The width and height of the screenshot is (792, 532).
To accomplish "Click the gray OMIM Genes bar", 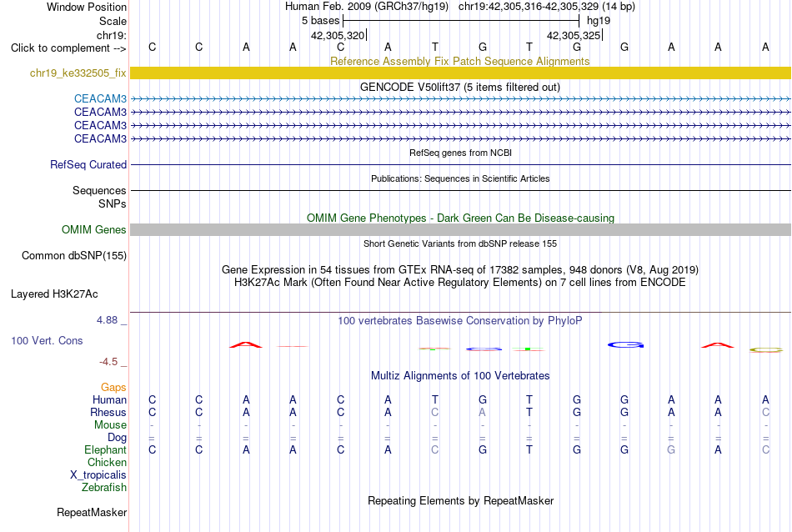I will [461, 230].
